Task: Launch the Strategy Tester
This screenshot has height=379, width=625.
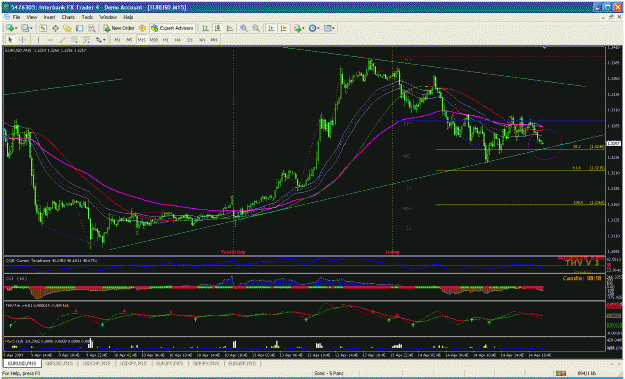Action: click(x=92, y=28)
